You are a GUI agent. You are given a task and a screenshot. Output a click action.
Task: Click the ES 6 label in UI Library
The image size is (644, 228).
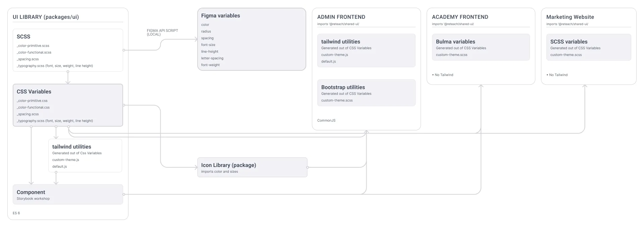click(16, 213)
